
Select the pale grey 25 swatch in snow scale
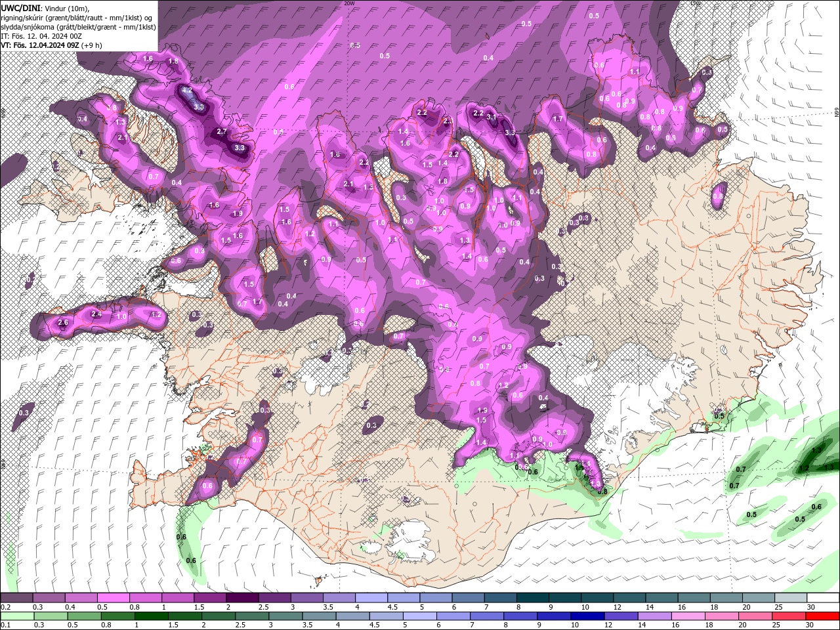(790, 598)
